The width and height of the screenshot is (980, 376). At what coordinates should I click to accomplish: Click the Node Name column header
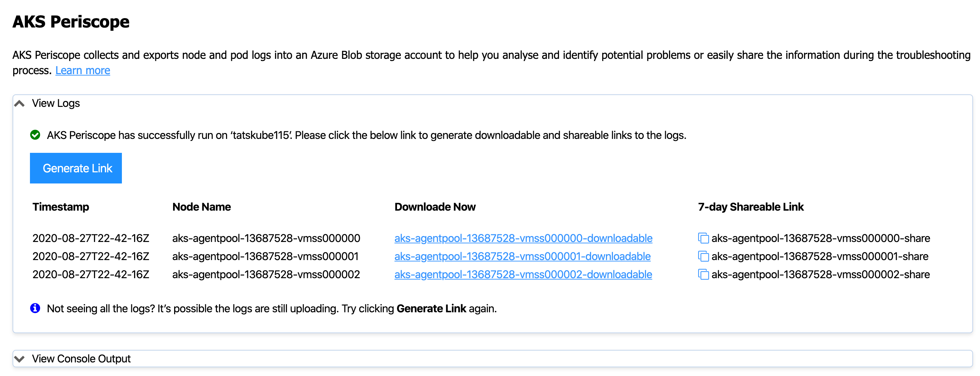pos(201,207)
